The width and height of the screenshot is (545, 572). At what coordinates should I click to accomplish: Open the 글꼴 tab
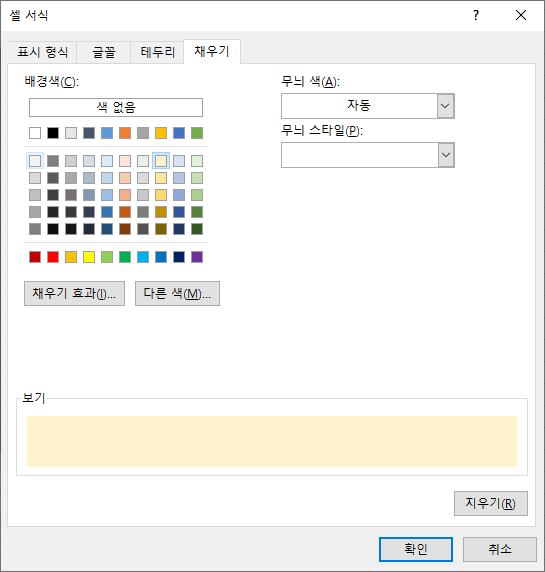coord(104,52)
